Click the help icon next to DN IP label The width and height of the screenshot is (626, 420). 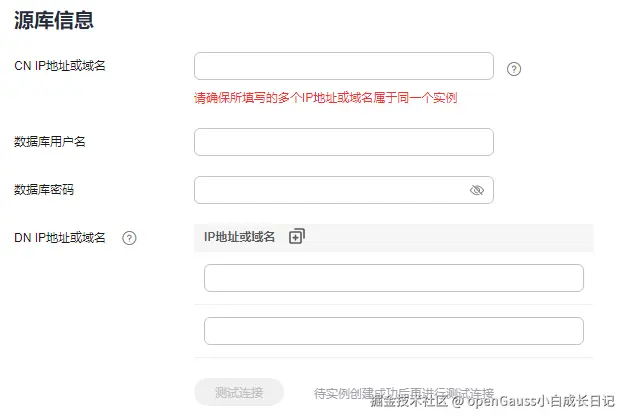tap(129, 238)
